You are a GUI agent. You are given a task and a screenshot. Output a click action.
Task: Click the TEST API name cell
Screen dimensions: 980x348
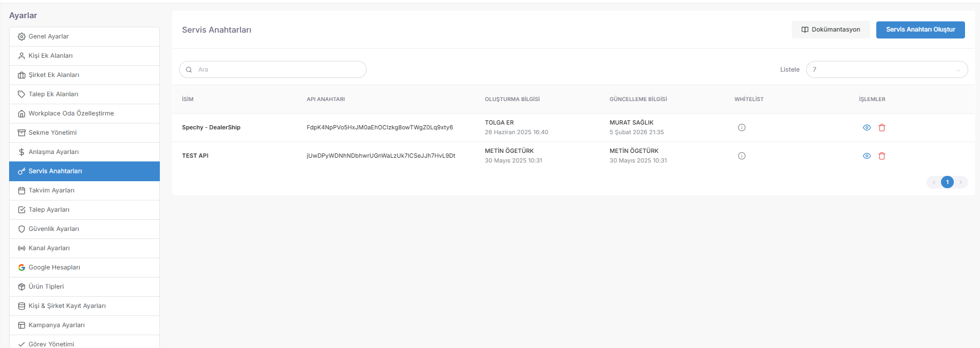pyautogui.click(x=195, y=156)
